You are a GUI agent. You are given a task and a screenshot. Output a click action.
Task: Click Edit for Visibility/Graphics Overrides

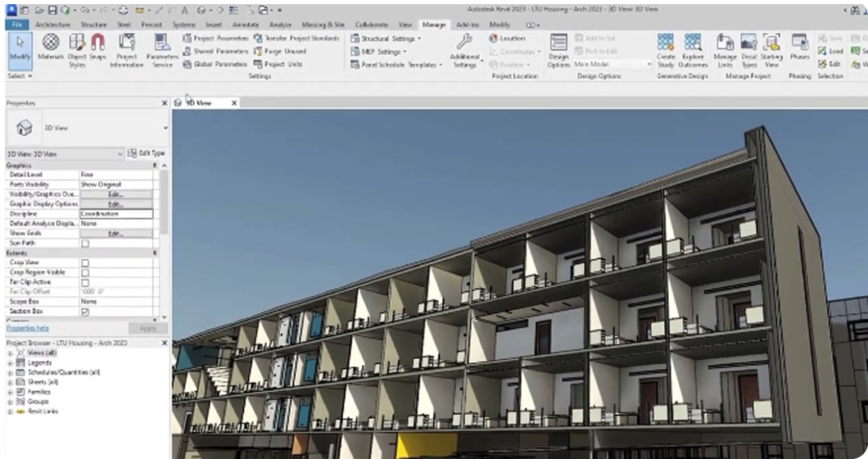click(x=115, y=194)
